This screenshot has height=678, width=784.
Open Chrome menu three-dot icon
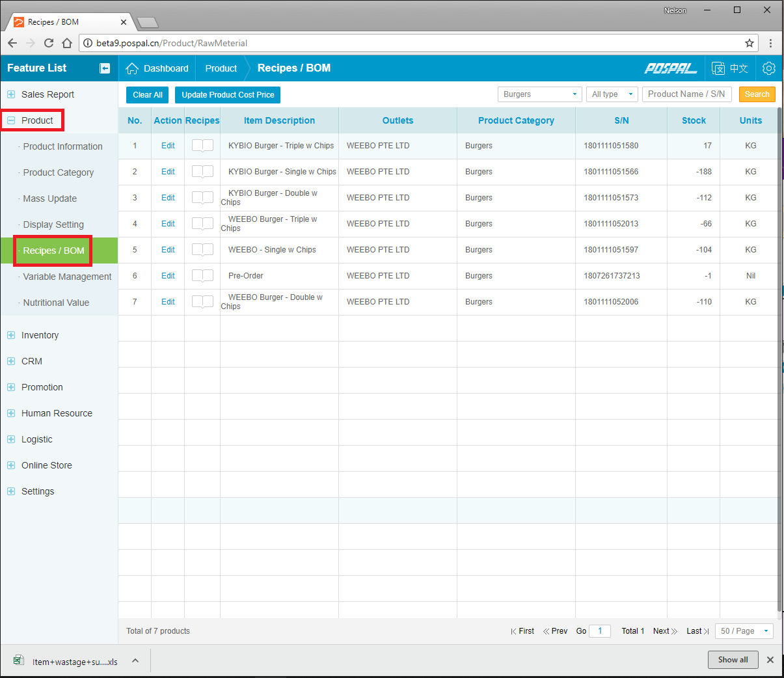click(770, 43)
